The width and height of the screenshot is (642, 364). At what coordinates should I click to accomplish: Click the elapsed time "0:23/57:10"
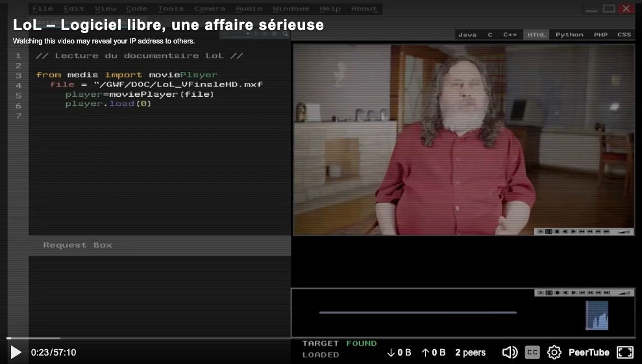tap(54, 352)
